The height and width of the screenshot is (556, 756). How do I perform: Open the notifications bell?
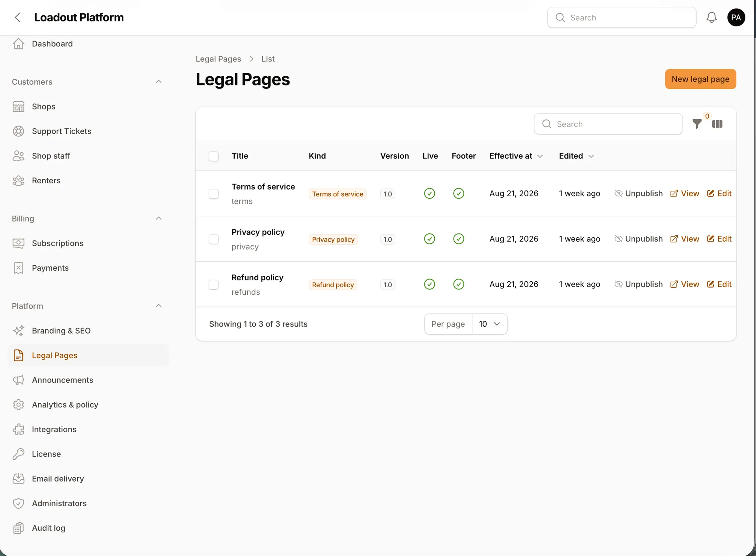coord(712,17)
